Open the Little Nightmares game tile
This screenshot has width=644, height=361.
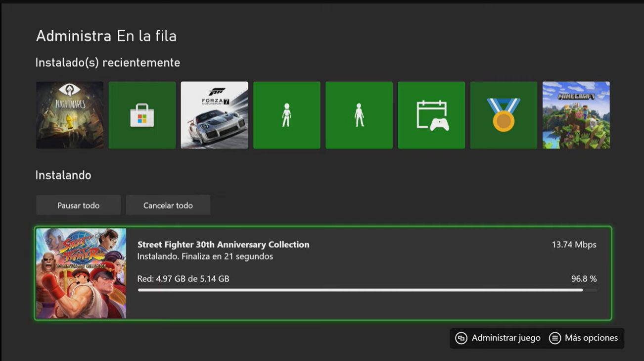click(70, 115)
